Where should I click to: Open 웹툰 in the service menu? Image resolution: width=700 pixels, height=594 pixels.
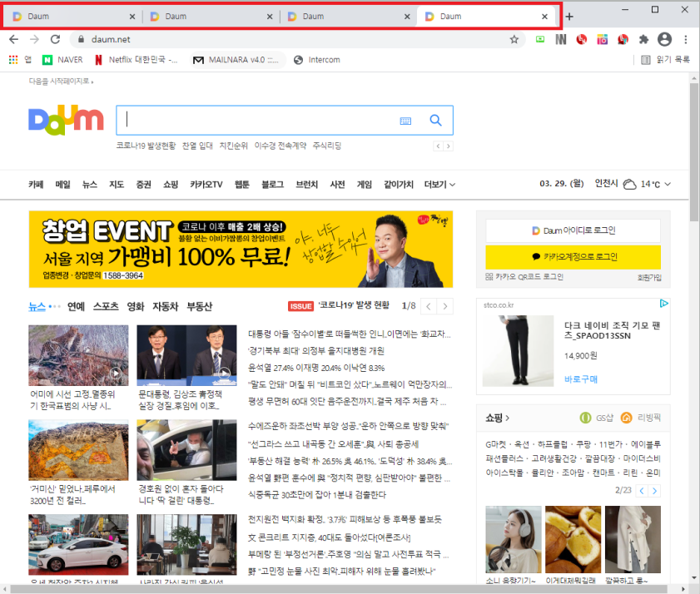[x=242, y=185]
